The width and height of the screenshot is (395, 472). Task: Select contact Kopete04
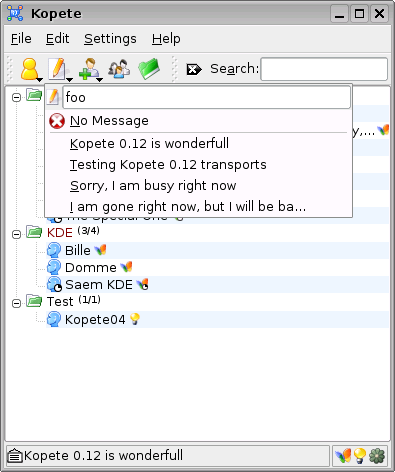95,319
